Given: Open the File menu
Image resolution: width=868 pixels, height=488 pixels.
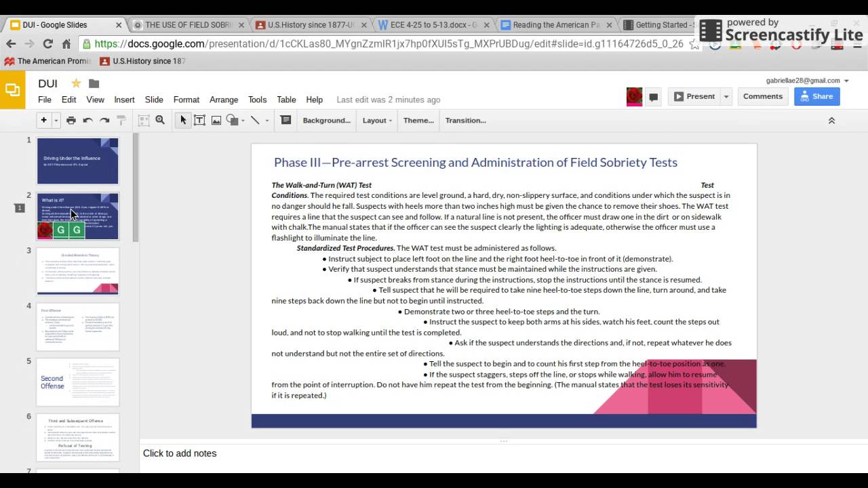Looking at the screenshot, I should [x=45, y=100].
